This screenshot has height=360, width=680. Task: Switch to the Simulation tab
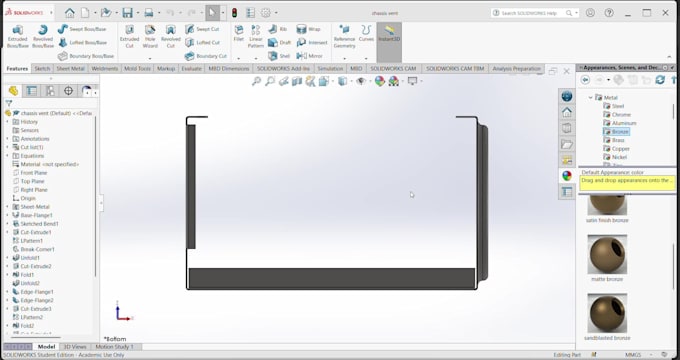(x=330, y=69)
